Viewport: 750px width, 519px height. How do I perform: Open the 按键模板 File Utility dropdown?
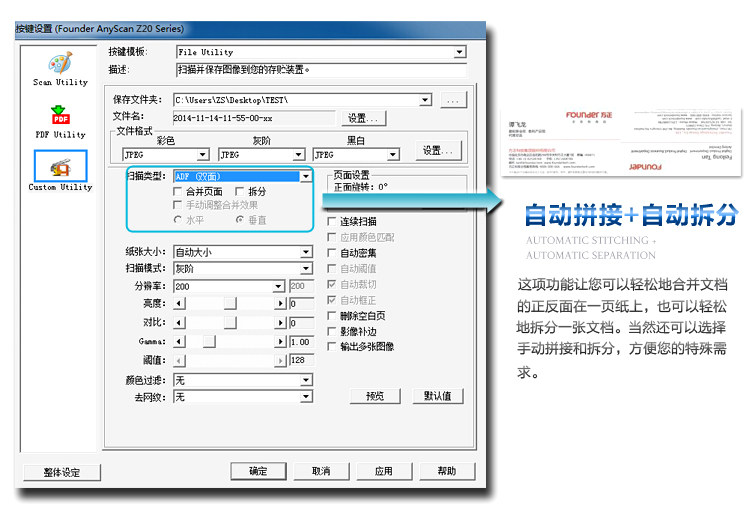[460, 52]
